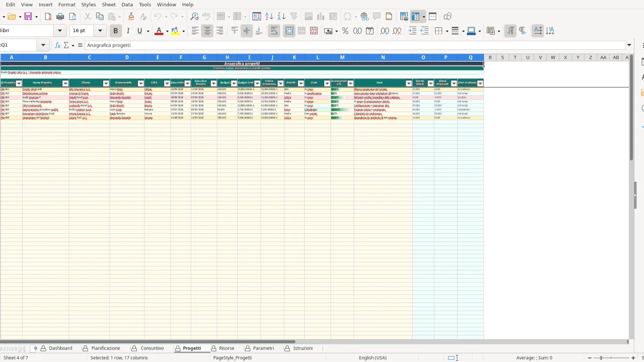Open the Function Wizard
Viewport: 644px width, 362px height.
point(58,46)
